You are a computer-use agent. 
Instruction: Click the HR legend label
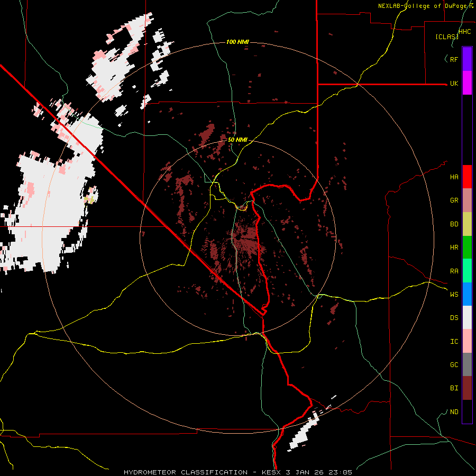454,248
